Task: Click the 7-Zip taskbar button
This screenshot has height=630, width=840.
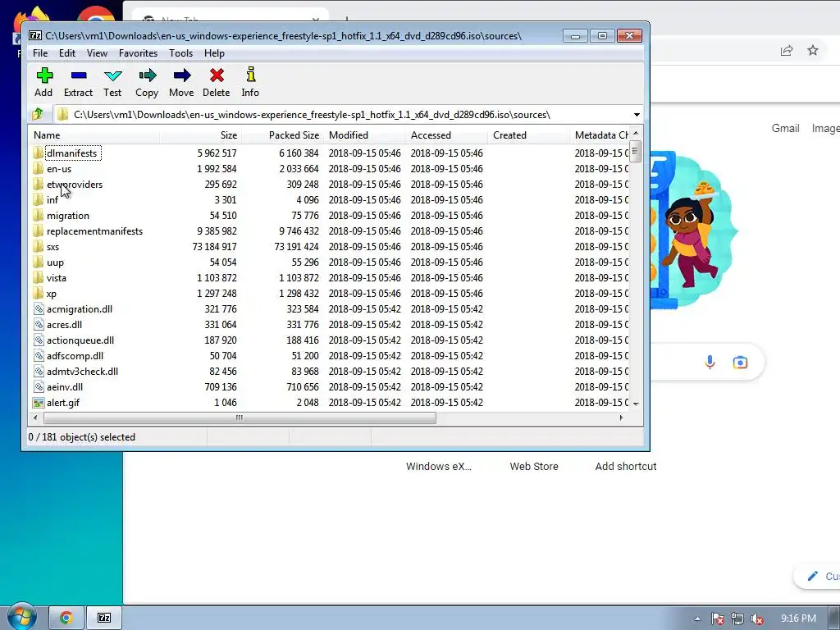Action: (x=104, y=618)
